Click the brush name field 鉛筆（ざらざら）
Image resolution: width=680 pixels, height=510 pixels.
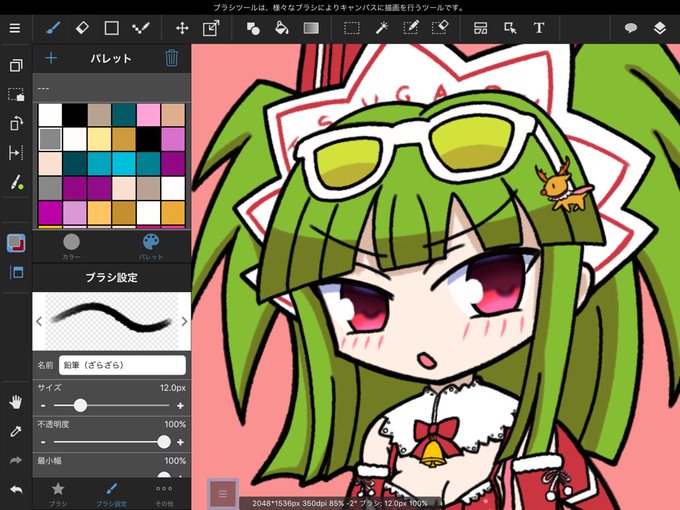coord(122,365)
